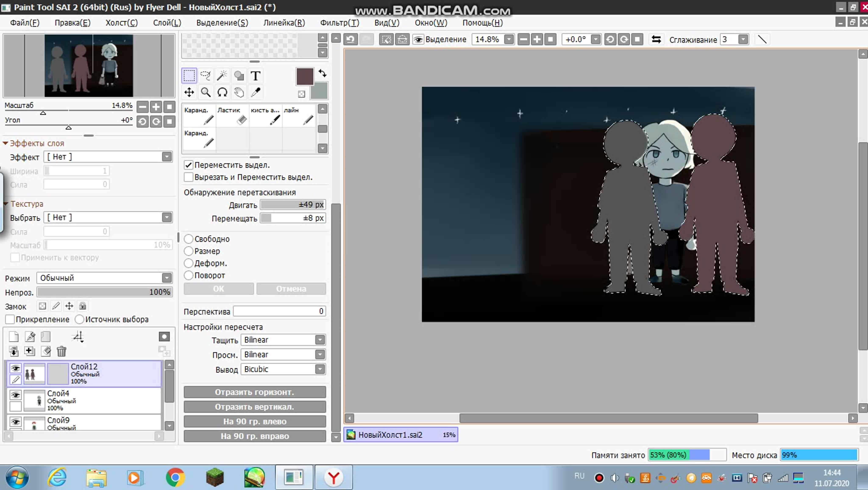The width and height of the screenshot is (868, 490).
Task: Open Google Chrome from the taskbar
Action: 175,477
